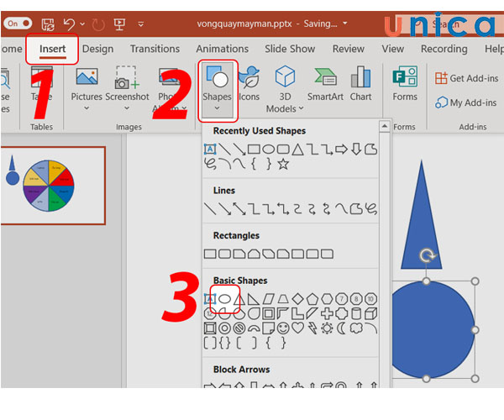Viewport: 504px width, 420px height.
Task: Insert the Icons graphic button
Action: [249, 84]
